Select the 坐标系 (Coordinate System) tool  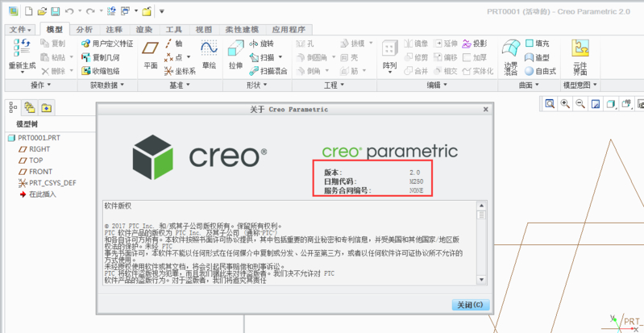tap(180, 71)
